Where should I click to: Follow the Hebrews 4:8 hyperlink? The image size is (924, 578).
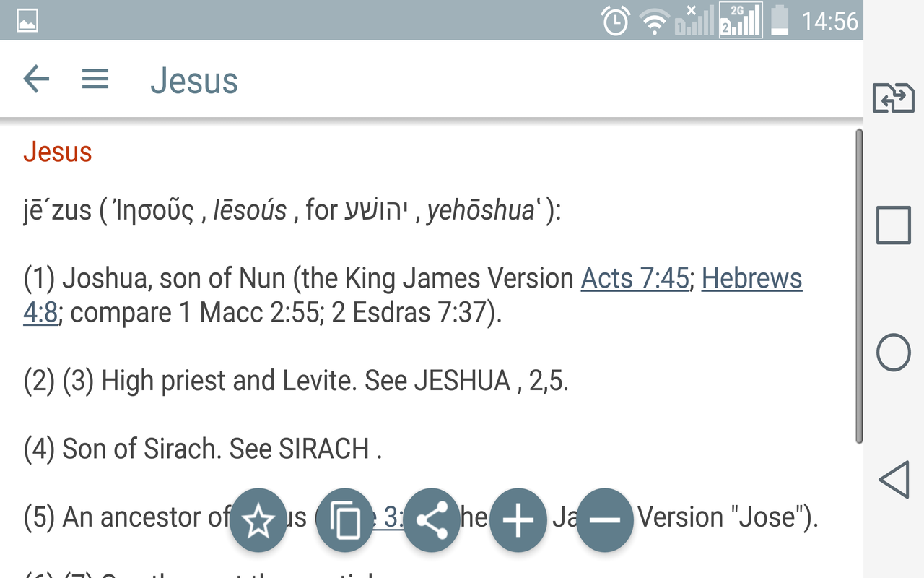(x=751, y=278)
